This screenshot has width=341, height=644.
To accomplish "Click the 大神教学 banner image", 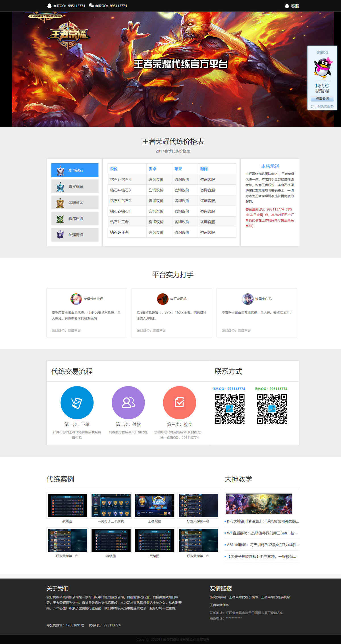I will pos(259,504).
